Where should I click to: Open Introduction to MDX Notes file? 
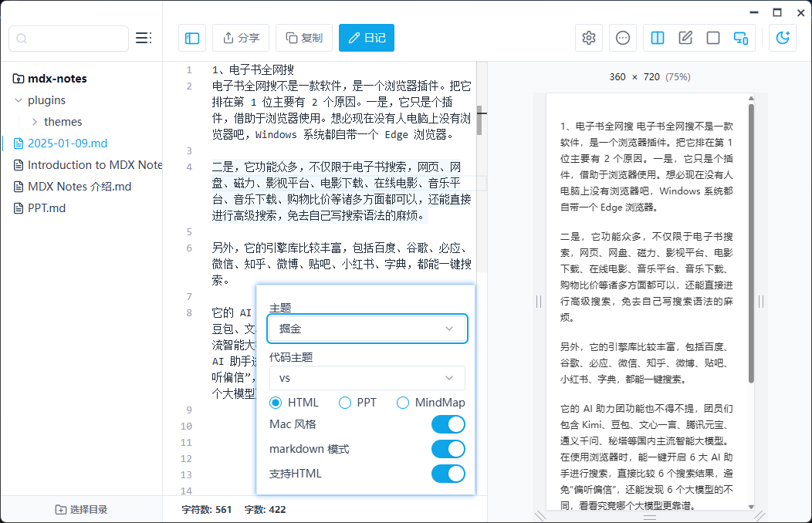coord(87,165)
